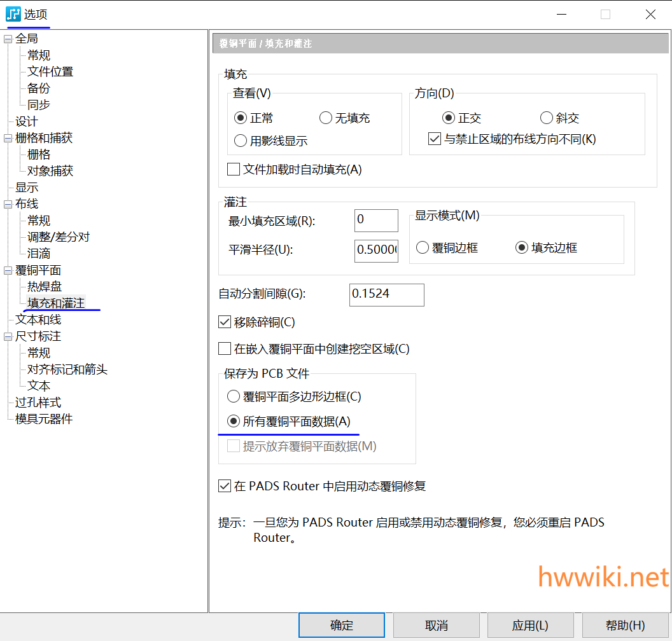Image resolution: width=672 pixels, height=641 pixels.
Task: Select 覆铜边框 display mode
Action: (423, 248)
